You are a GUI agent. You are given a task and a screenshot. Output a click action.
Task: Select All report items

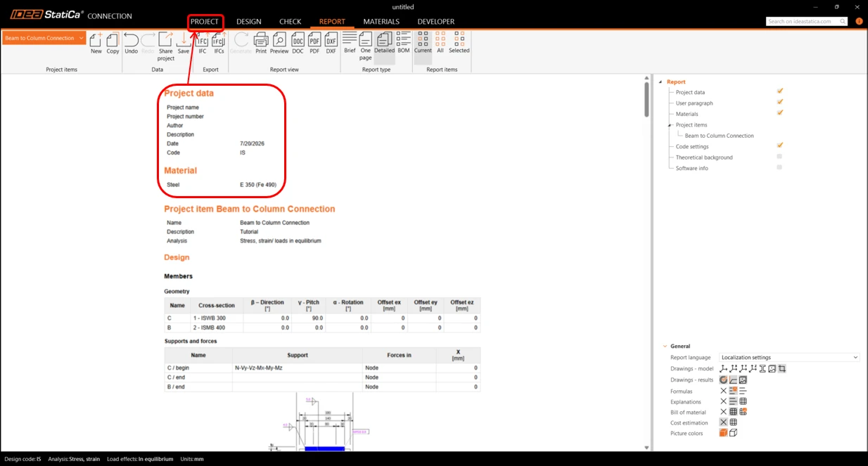tap(440, 42)
